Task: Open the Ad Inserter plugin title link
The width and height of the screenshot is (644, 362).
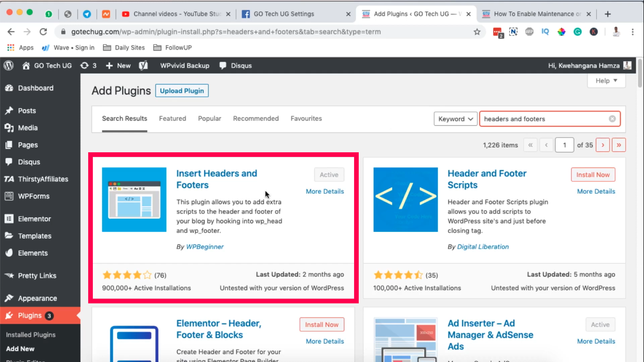Action: click(x=490, y=335)
